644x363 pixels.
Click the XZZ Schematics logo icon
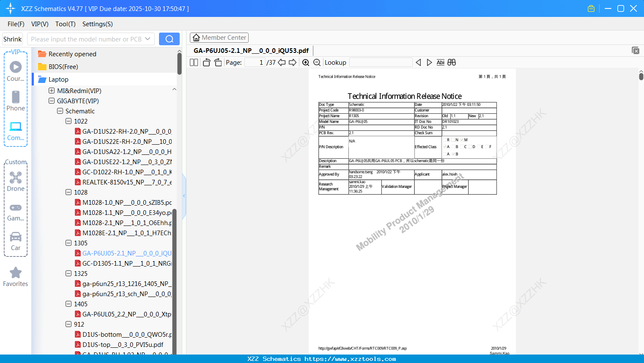(10, 8)
